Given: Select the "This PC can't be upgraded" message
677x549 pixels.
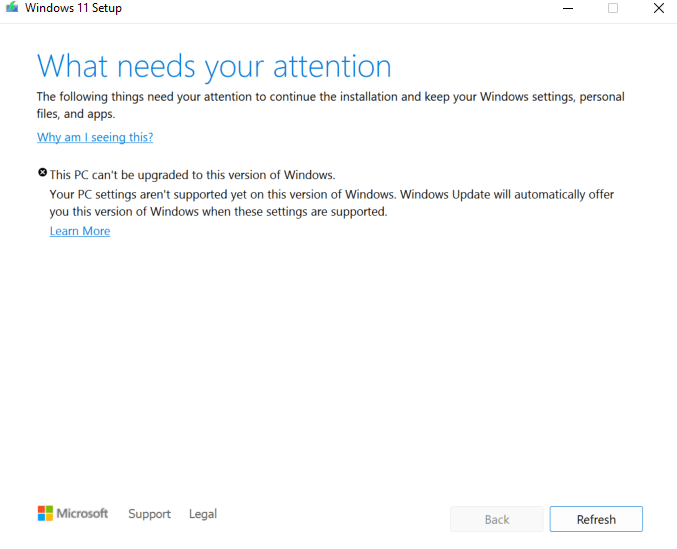Looking at the screenshot, I should pyautogui.click(x=192, y=175).
